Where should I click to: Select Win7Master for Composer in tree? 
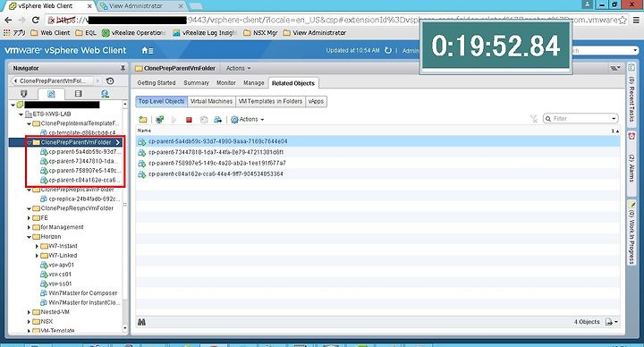[x=82, y=293]
